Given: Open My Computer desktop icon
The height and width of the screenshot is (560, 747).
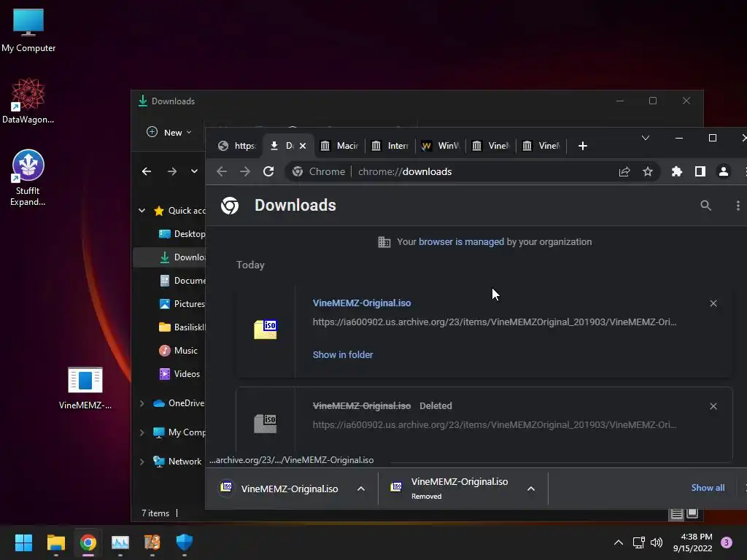Looking at the screenshot, I should (x=28, y=29).
